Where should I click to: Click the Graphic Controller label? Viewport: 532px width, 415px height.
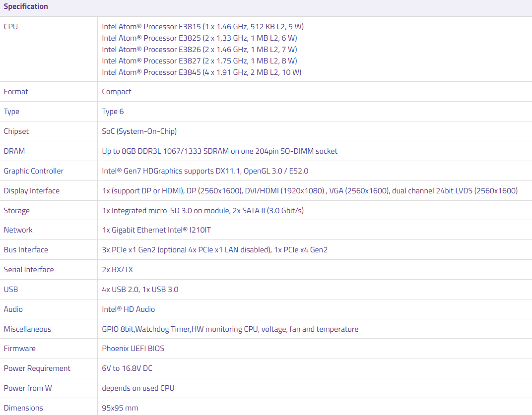[x=34, y=171]
